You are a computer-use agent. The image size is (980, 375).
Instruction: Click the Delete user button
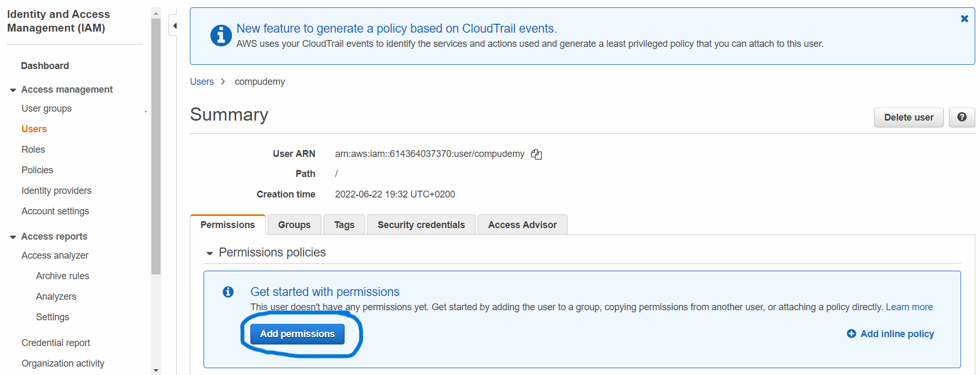point(908,117)
